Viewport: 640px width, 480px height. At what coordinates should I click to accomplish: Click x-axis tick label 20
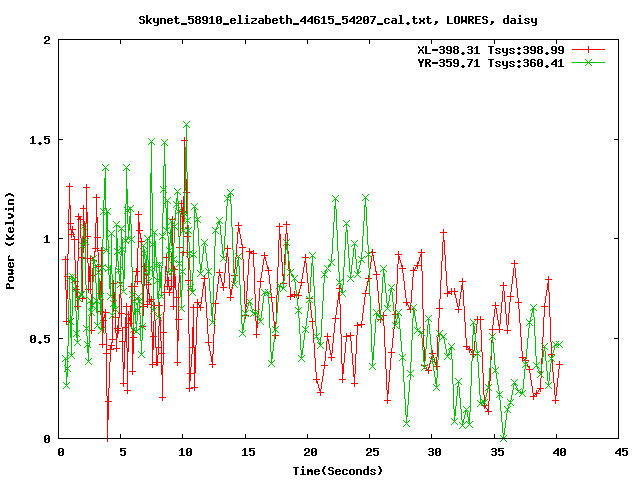tap(310, 452)
